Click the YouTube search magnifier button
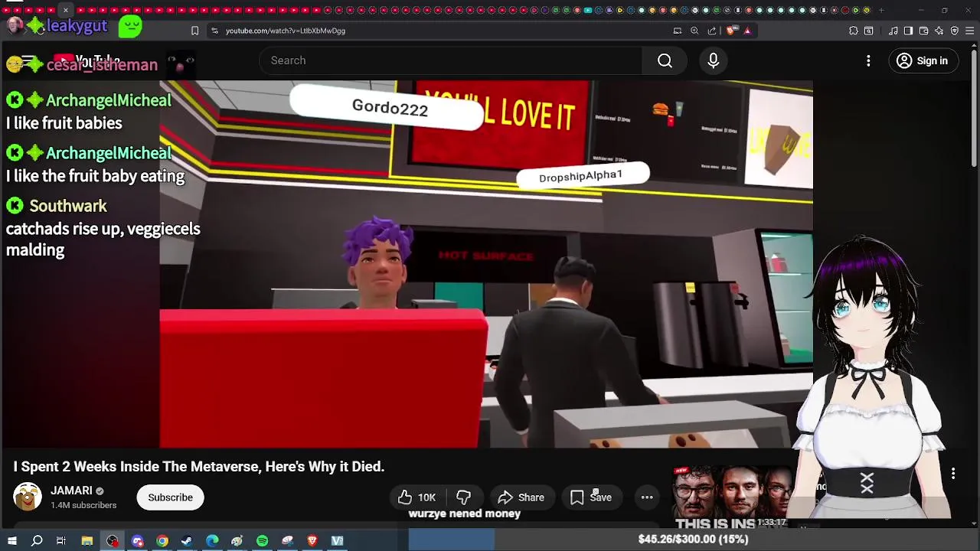The width and height of the screenshot is (980, 551). click(665, 60)
